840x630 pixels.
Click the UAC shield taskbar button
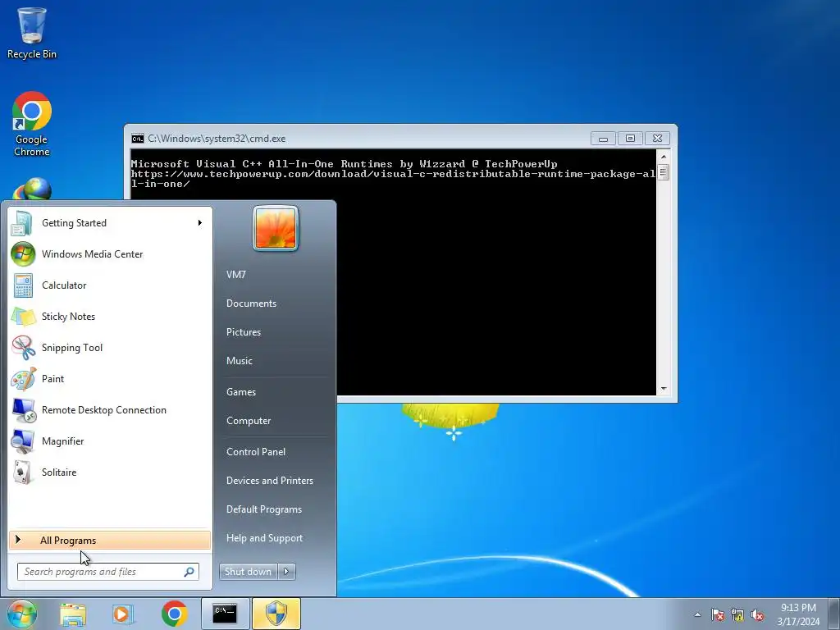(x=276, y=614)
